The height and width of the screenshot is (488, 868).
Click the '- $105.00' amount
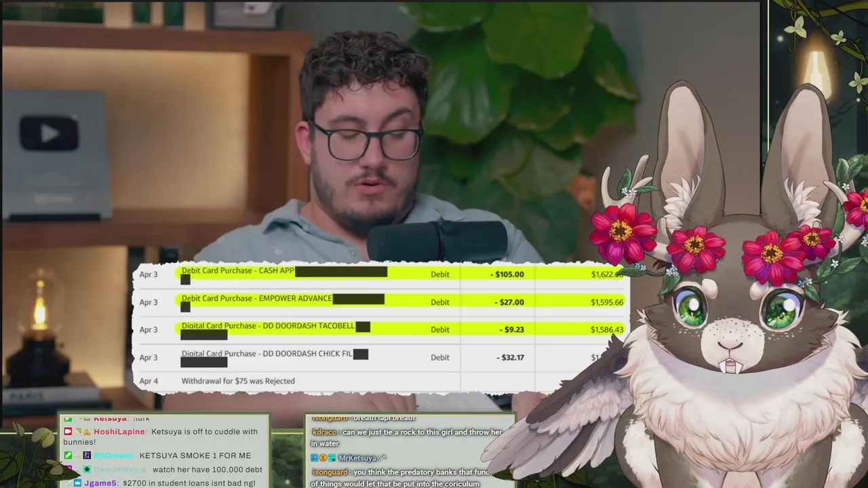507,274
